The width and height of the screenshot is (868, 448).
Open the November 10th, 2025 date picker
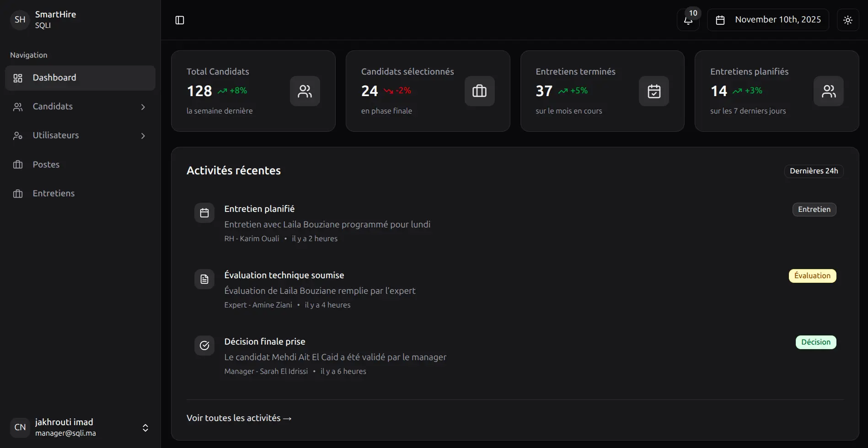[768, 20]
